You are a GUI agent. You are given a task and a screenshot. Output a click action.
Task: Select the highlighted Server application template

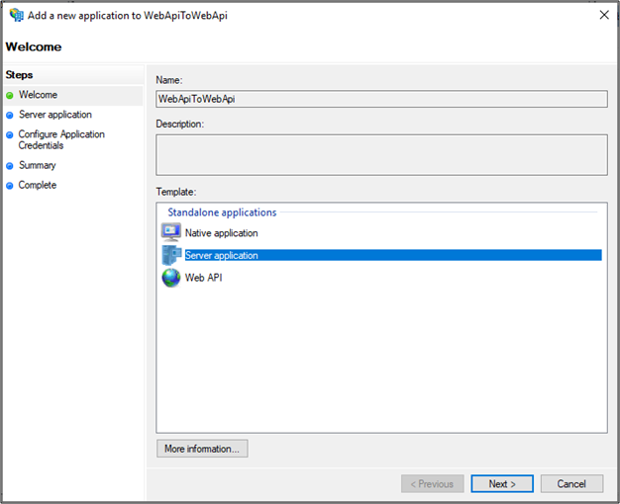[x=393, y=255]
